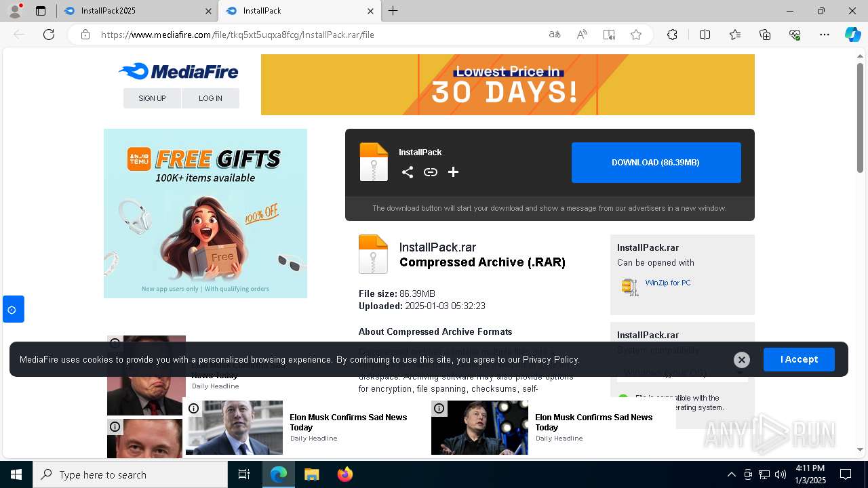Dismiss the cookie banner X

point(742,360)
